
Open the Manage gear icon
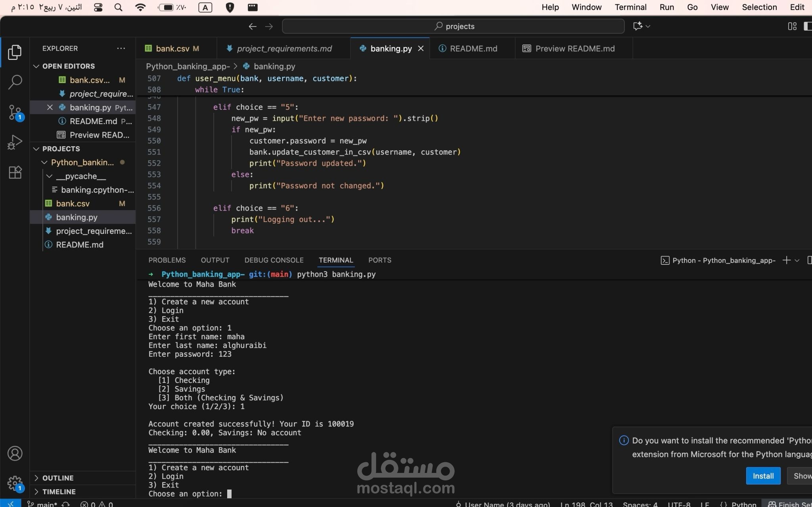15,484
